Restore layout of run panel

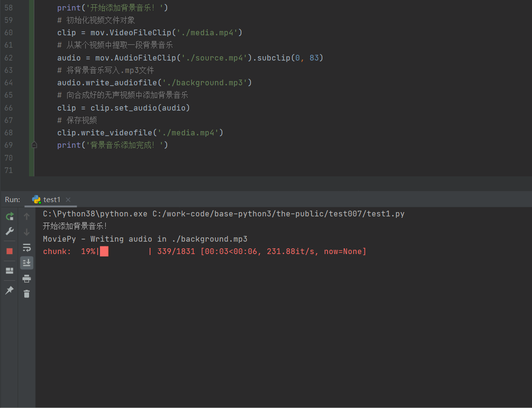(10, 271)
